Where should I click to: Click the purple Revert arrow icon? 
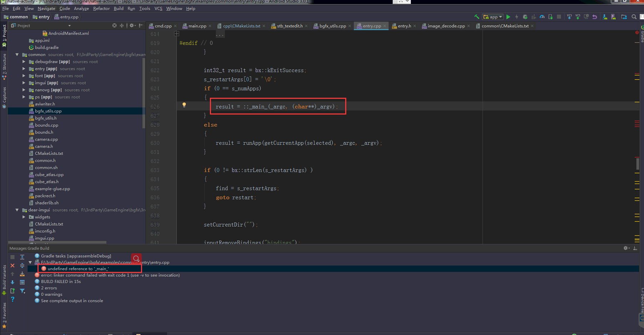(595, 17)
